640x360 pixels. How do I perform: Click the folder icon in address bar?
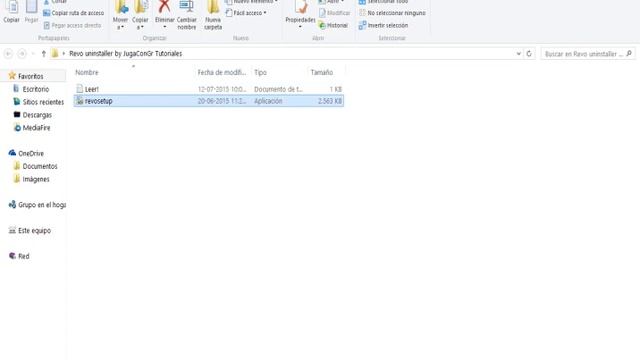point(55,53)
